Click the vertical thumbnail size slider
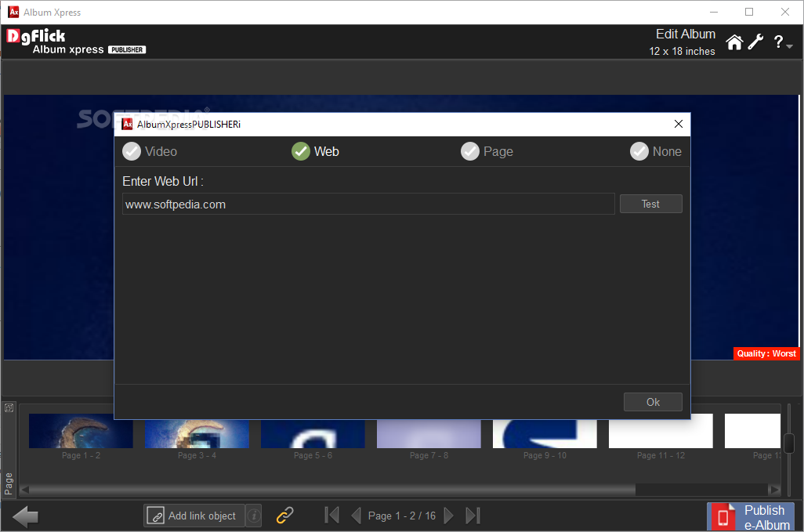 [x=789, y=443]
